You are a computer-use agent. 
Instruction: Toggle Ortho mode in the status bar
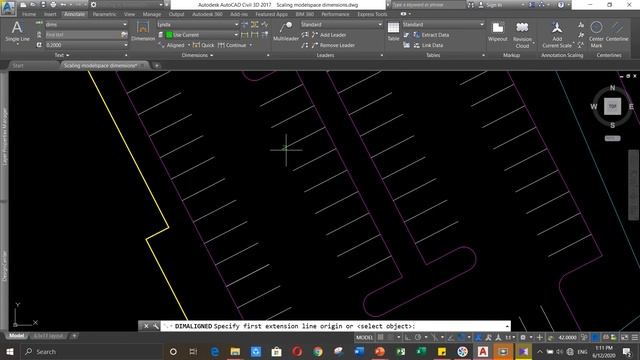tap(407, 337)
